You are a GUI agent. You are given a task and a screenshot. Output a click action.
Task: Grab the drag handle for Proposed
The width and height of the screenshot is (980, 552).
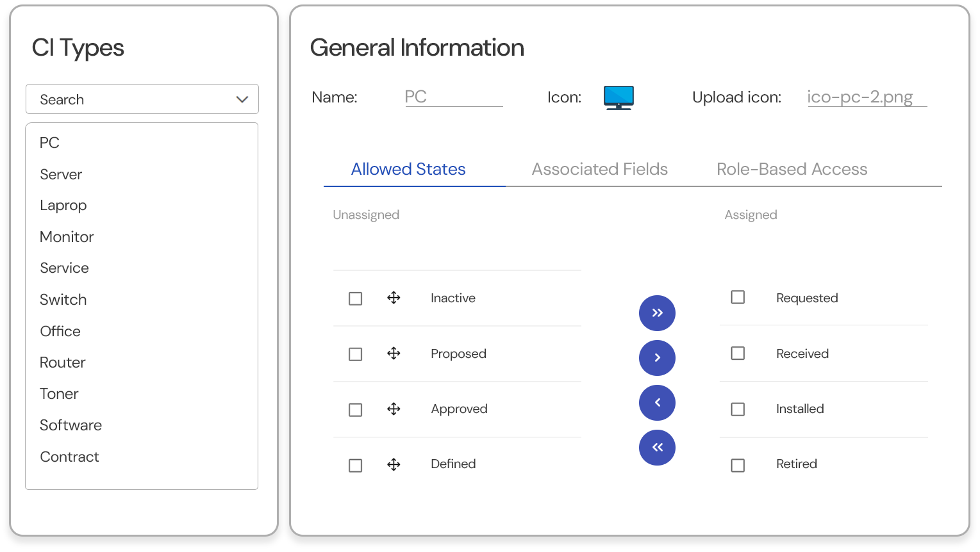tap(394, 353)
